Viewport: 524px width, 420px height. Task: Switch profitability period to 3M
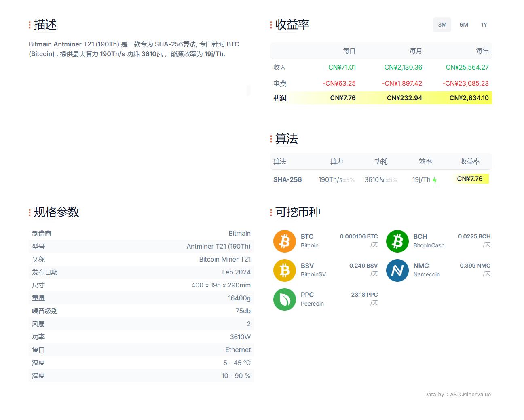click(x=442, y=25)
